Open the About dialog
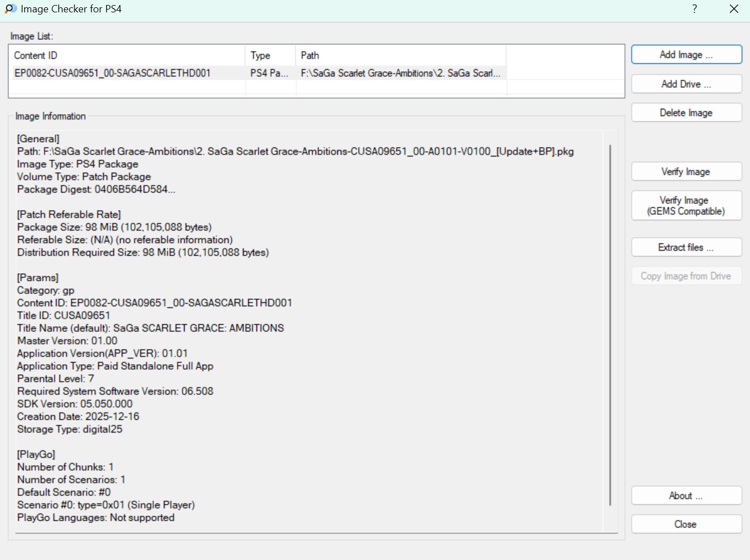The image size is (750, 560). point(686,496)
